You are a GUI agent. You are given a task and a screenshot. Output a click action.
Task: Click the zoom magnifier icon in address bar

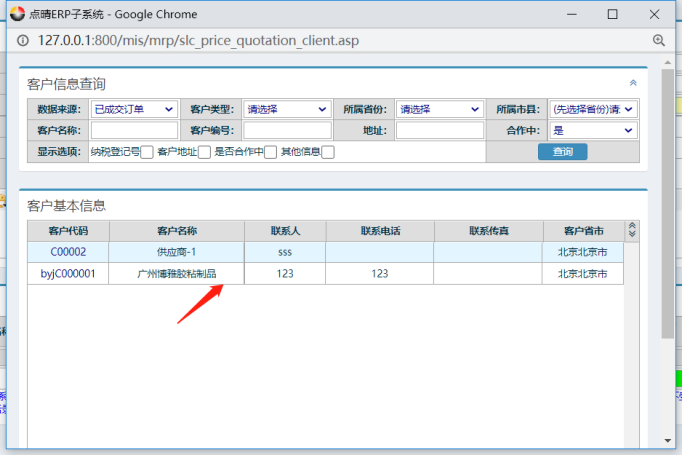(659, 40)
